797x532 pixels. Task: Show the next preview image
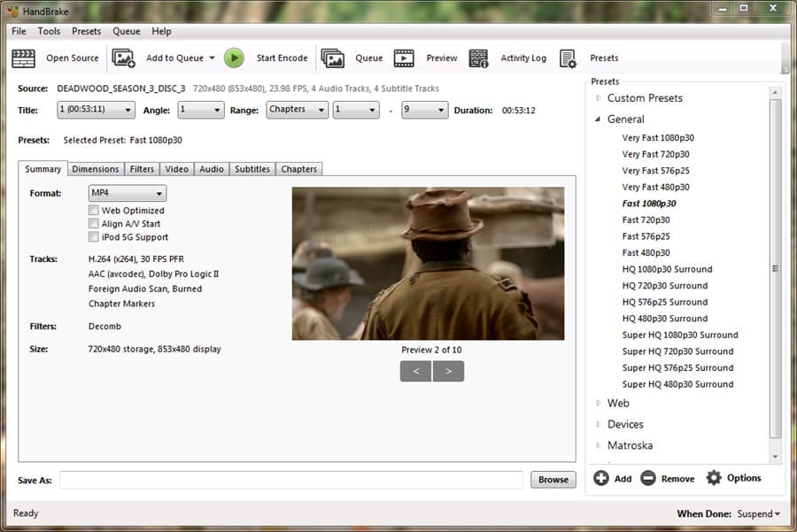(x=448, y=371)
